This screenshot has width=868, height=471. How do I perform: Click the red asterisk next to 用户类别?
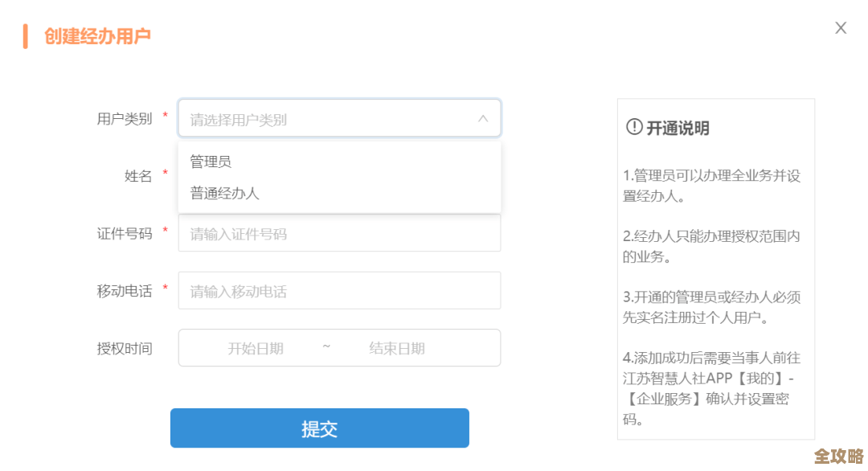[165, 116]
